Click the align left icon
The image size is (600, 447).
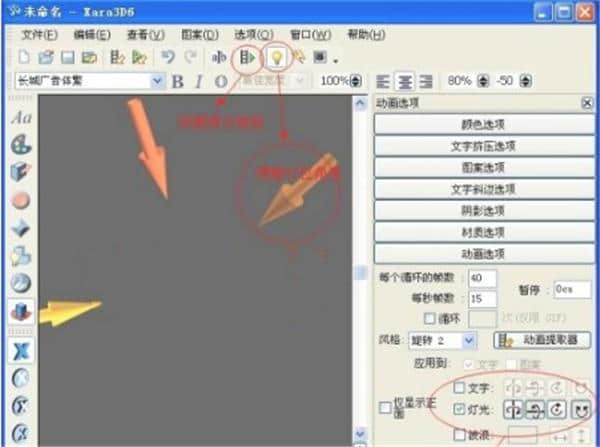pos(383,81)
